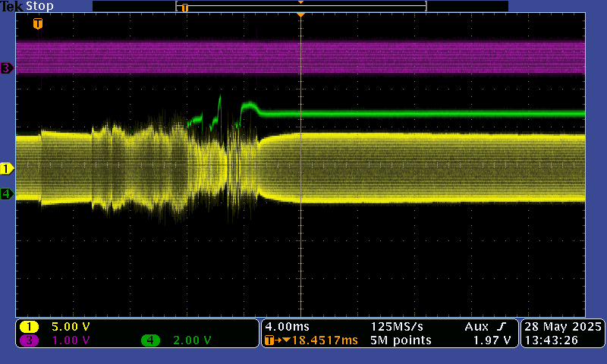Click the 28 May 2025 date display
Screen dimensions: 607x364
tap(562, 326)
